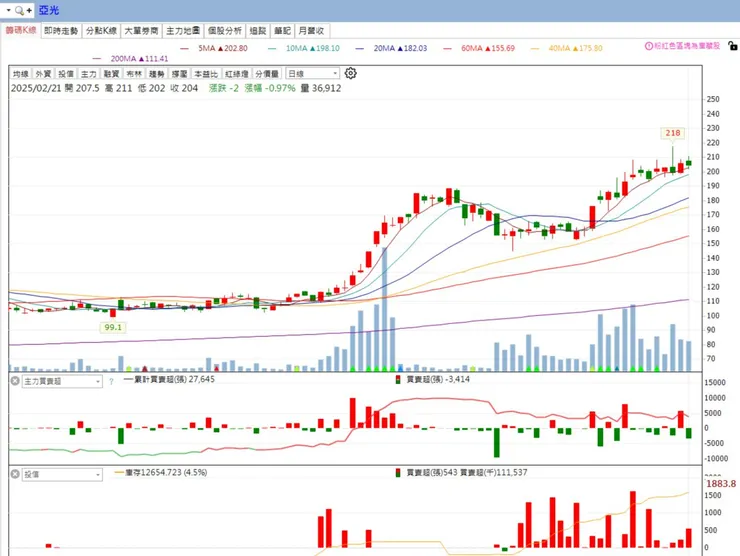The image size is (740, 556).
Task: Click the pink info circle icon
Action: click(x=649, y=46)
